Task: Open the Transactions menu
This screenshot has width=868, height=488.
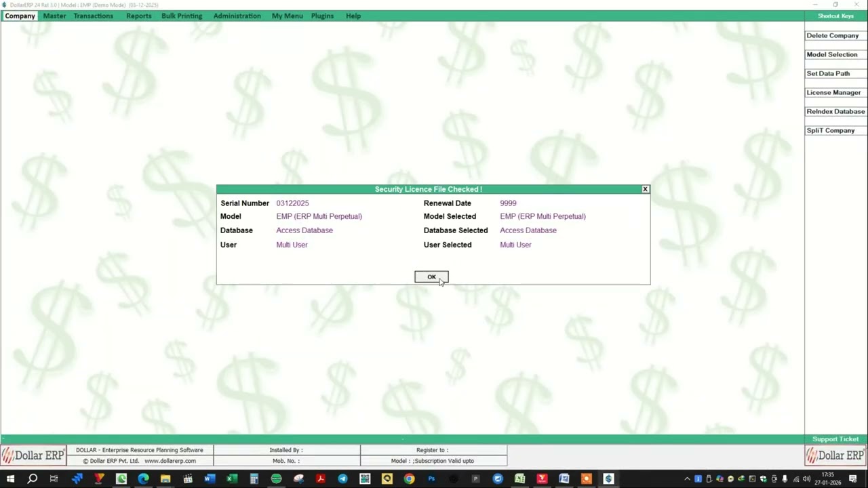Action: pyautogui.click(x=94, y=16)
